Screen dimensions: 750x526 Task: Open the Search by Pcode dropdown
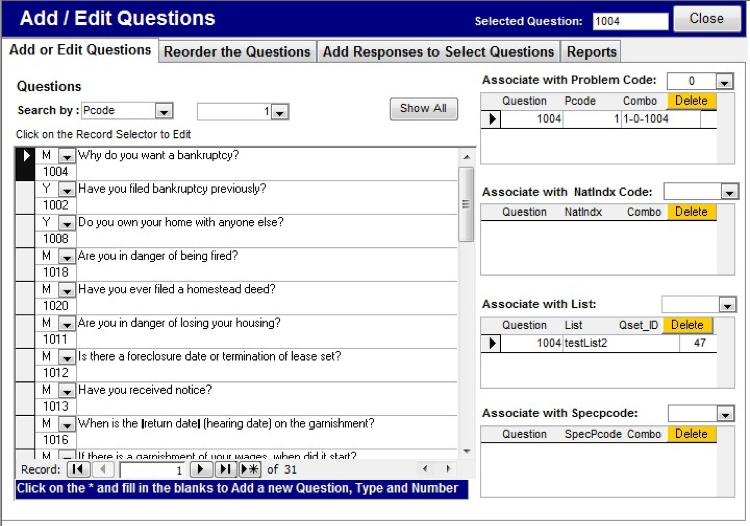coord(165,112)
